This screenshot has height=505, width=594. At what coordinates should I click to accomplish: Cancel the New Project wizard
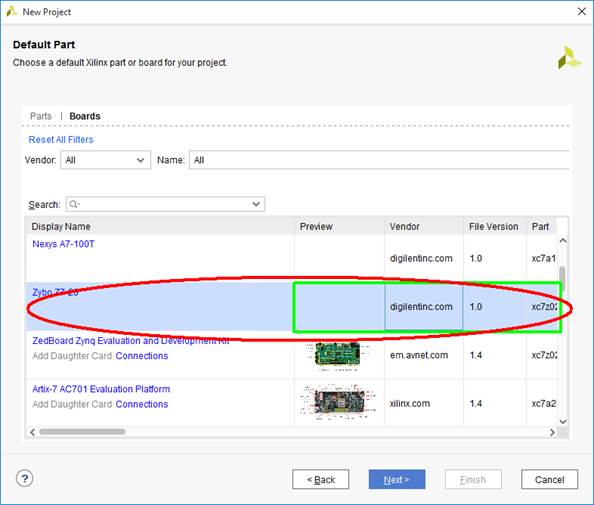(x=550, y=479)
